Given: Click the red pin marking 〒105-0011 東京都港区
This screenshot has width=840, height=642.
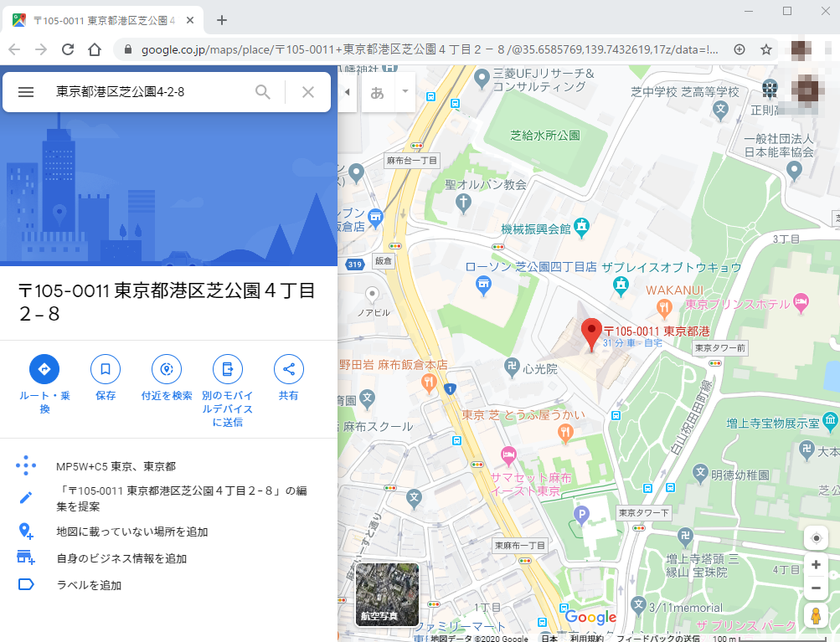Looking at the screenshot, I should [x=591, y=331].
